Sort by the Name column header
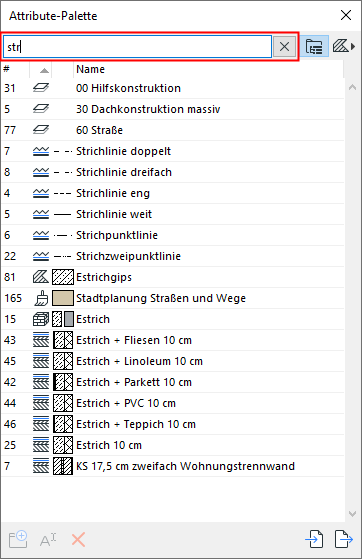 91,69
